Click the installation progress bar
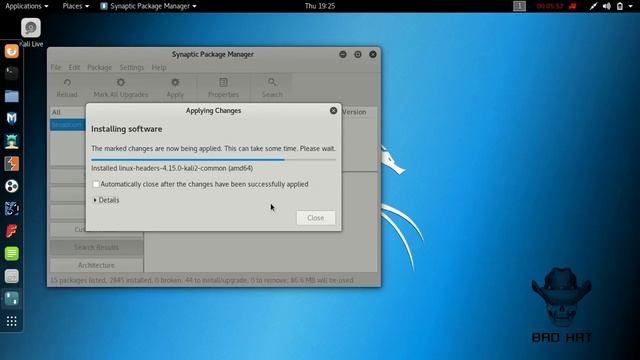640x360 pixels. point(213,160)
